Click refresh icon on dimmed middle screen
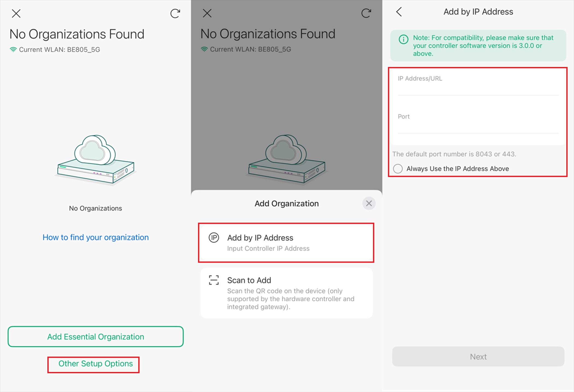574x392 pixels. pos(366,13)
